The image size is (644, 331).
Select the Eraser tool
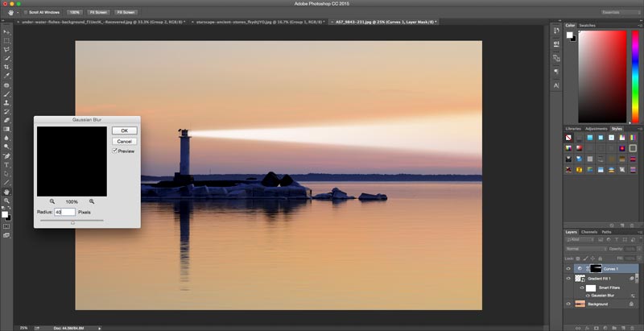[6, 120]
